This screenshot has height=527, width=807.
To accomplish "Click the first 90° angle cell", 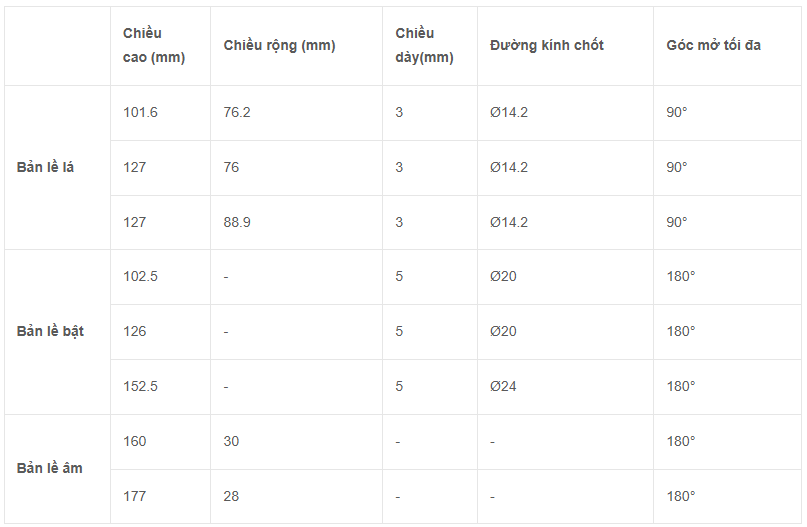I will [x=727, y=113].
